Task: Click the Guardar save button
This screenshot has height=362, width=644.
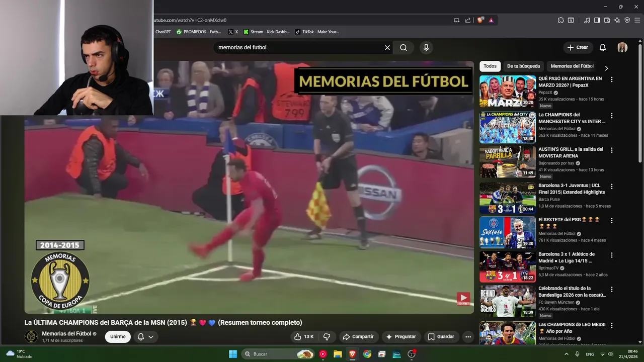Action: [441, 337]
